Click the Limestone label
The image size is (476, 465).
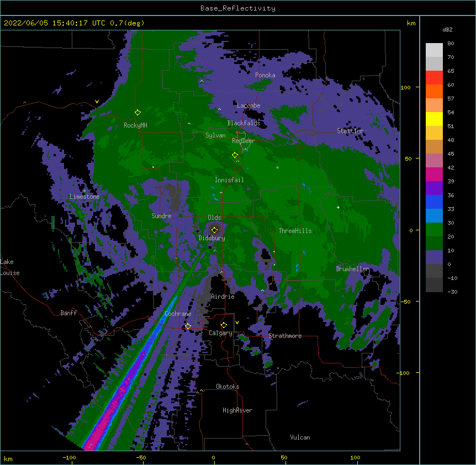coord(84,197)
